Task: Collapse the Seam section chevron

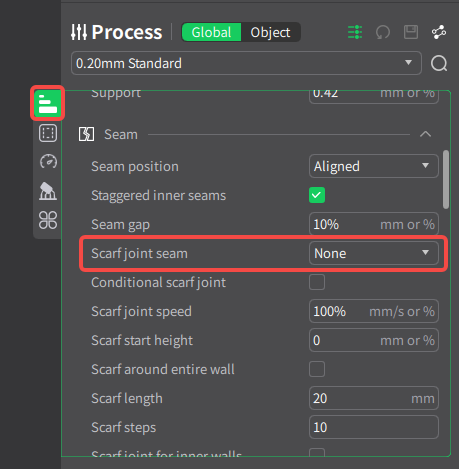Action: [x=425, y=134]
